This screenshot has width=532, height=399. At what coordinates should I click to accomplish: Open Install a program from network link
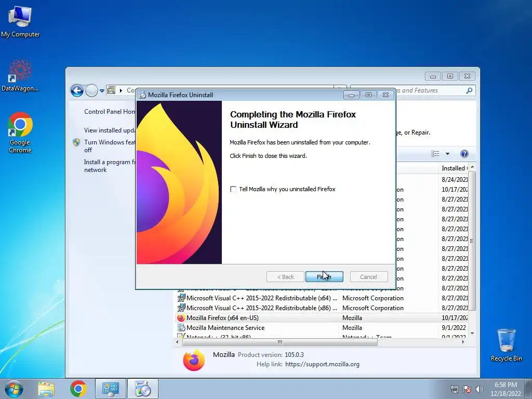pyautogui.click(x=109, y=166)
